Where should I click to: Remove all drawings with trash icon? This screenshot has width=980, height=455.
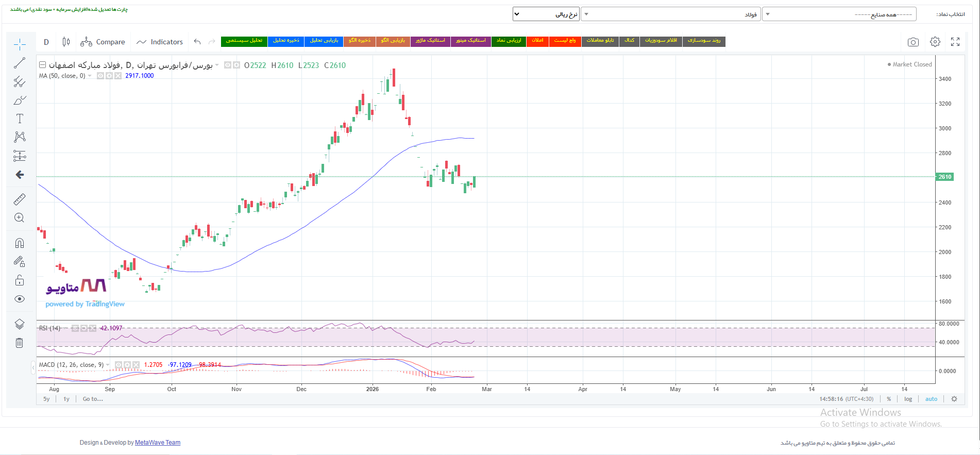coord(20,343)
